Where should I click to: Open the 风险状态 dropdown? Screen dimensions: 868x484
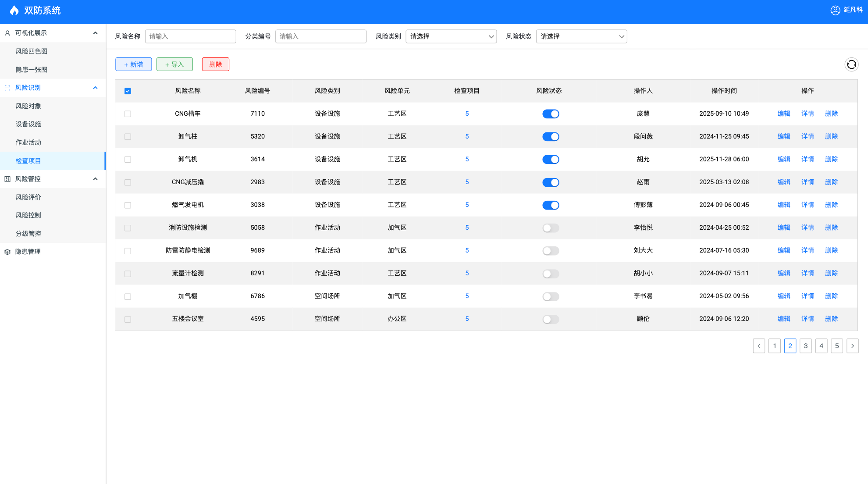click(x=581, y=36)
